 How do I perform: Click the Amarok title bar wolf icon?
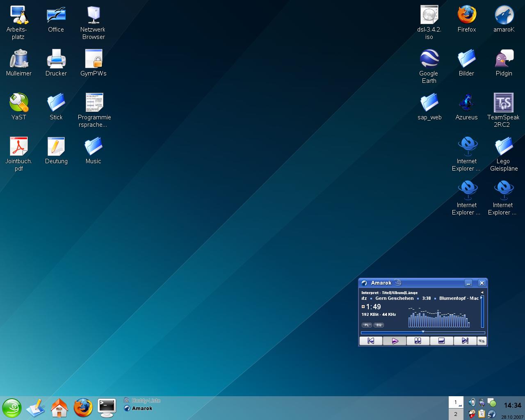(364, 283)
